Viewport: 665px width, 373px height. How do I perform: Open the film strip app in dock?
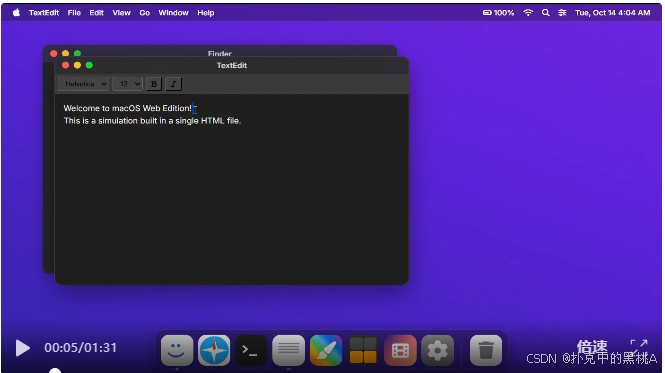pos(400,350)
